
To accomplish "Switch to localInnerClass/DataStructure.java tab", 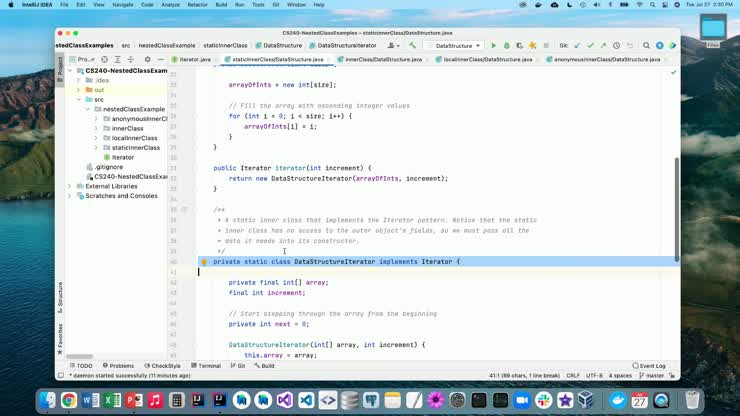I will tap(484, 59).
